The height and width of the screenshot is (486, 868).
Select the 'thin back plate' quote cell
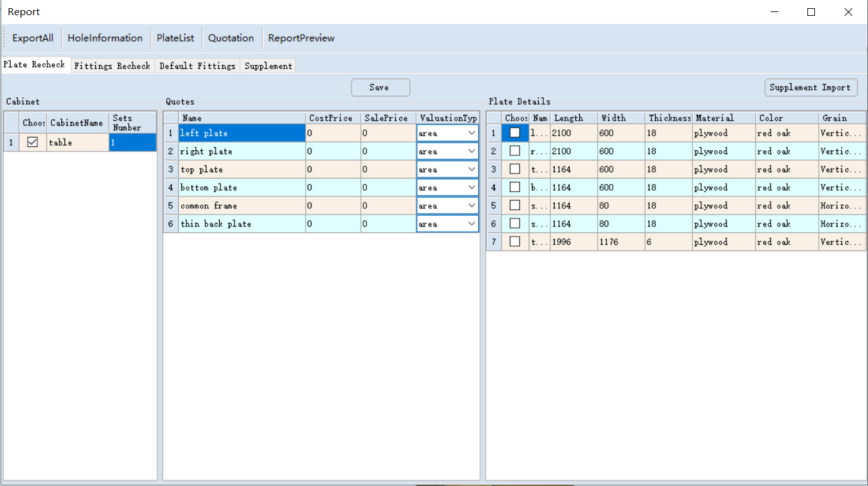(242, 224)
